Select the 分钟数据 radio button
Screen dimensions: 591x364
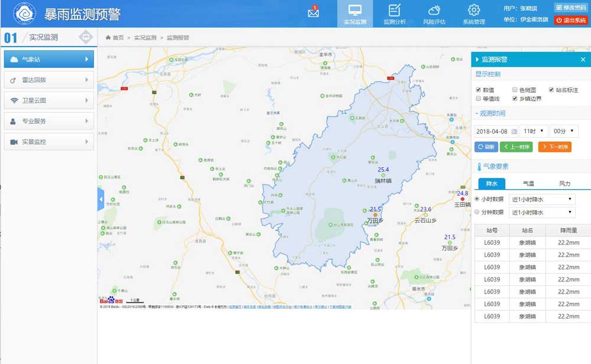[x=478, y=212]
